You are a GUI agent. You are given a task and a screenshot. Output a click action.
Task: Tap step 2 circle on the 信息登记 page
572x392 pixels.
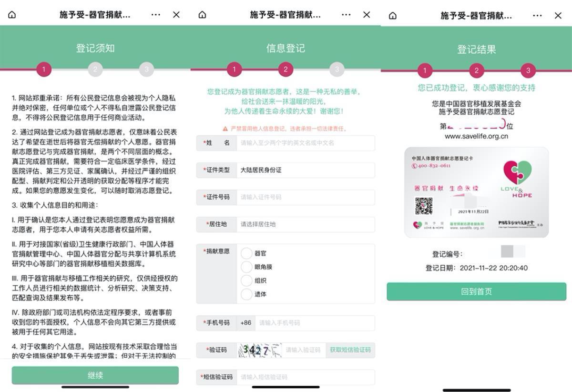point(286,70)
